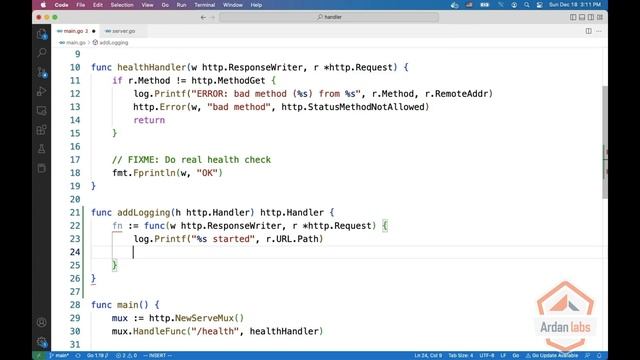640x360 pixels.
Task: Click NewServeMux on line 29
Action: 204,318
